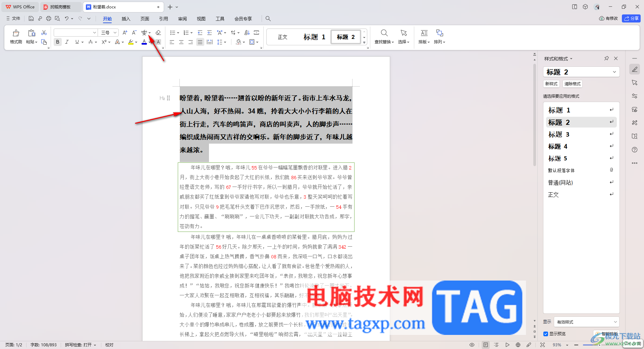The width and height of the screenshot is (644, 349).
Task: Click the Print icon in the quick access bar
Action: coord(49,18)
